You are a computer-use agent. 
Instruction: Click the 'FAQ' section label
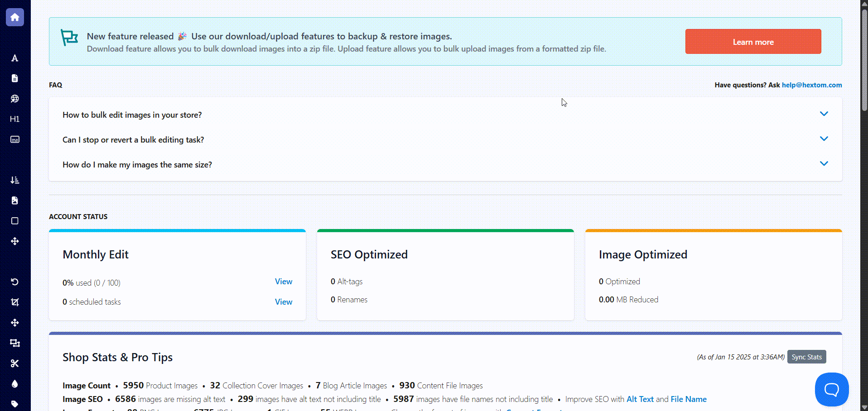[56, 85]
